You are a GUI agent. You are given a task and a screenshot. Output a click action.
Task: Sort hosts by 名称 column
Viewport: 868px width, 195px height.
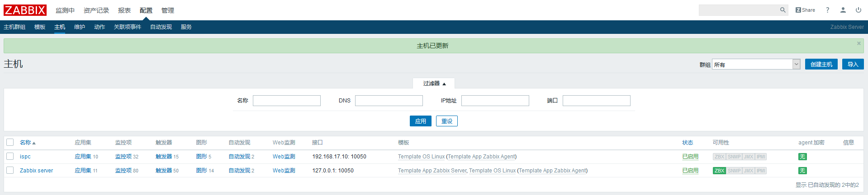(x=27, y=143)
